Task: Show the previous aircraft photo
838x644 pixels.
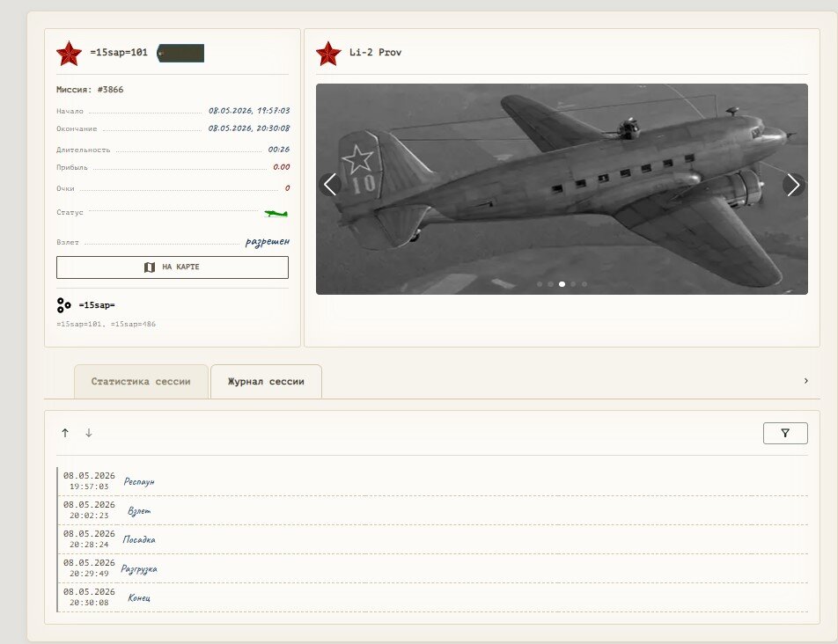Action: pyautogui.click(x=330, y=185)
